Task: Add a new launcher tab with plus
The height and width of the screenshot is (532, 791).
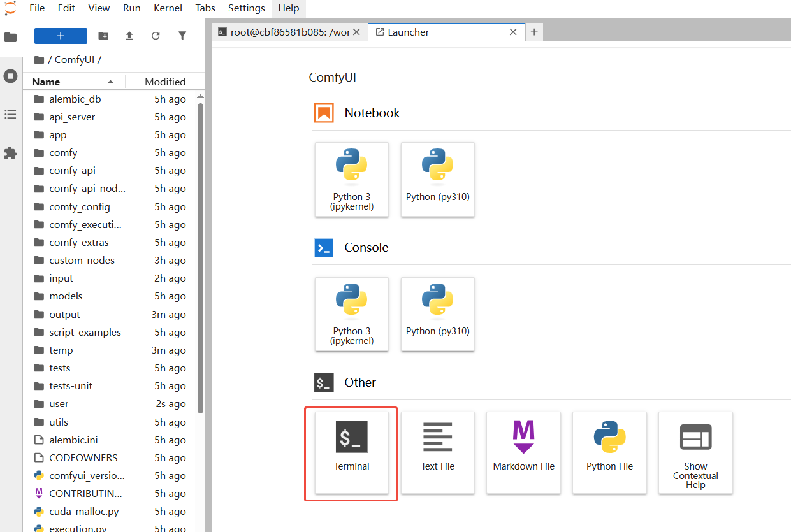Action: coord(534,32)
